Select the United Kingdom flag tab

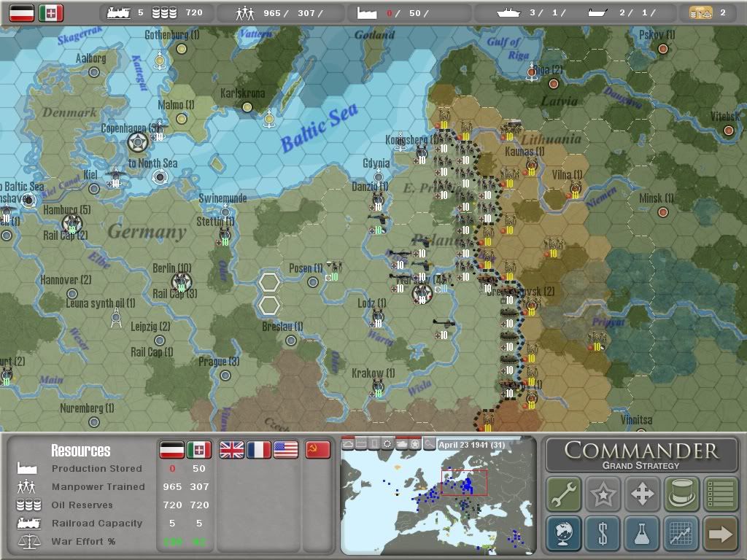(231, 449)
